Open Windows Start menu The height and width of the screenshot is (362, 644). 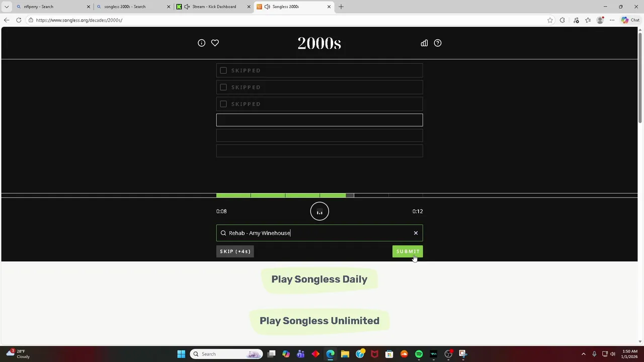181,354
